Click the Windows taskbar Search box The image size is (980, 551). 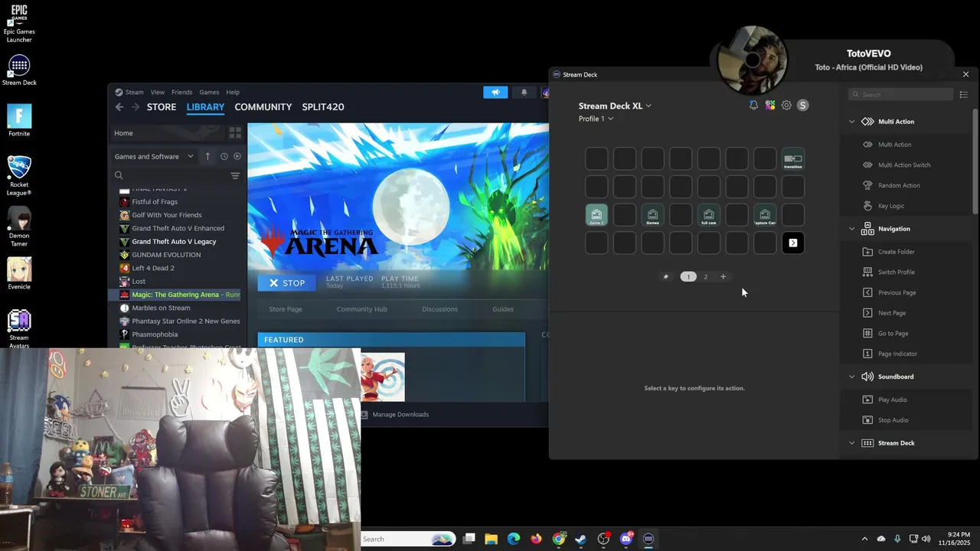coord(408,539)
